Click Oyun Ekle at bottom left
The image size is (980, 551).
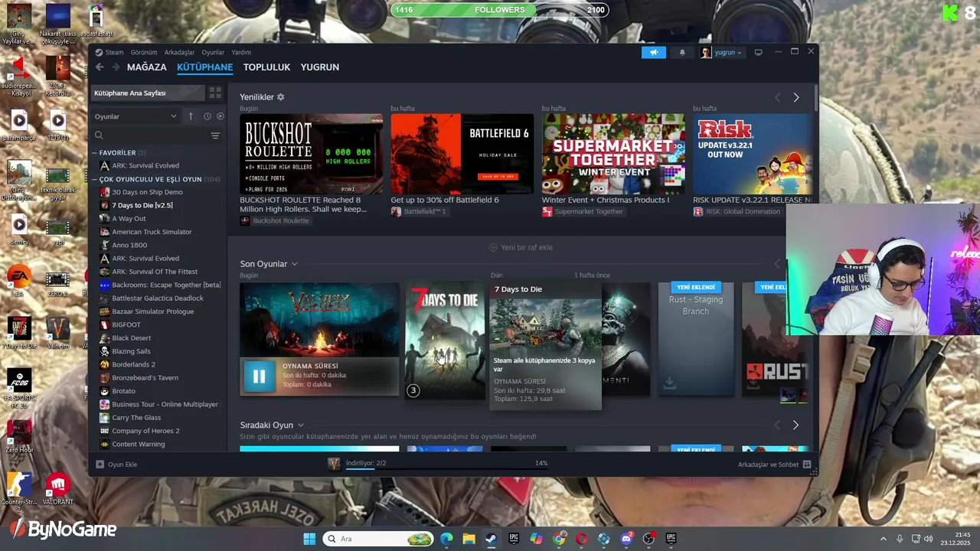(116, 465)
